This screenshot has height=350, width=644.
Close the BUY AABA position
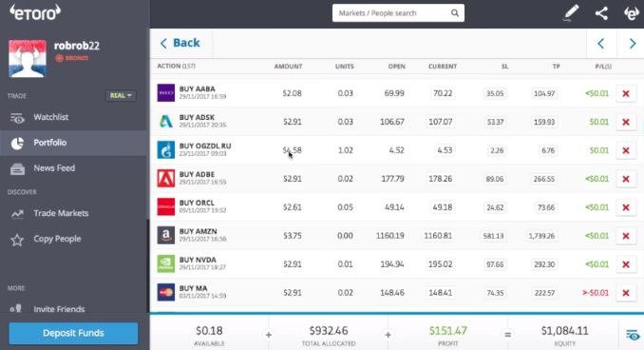[x=626, y=93]
